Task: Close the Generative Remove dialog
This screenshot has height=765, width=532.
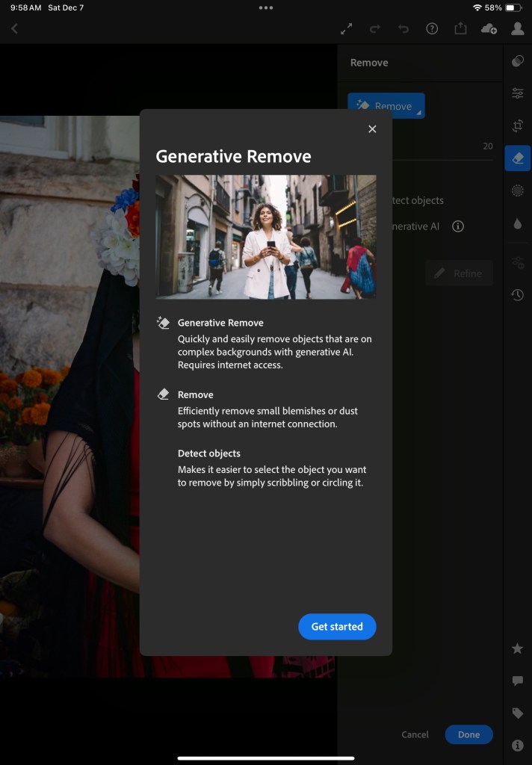Action: tap(372, 129)
